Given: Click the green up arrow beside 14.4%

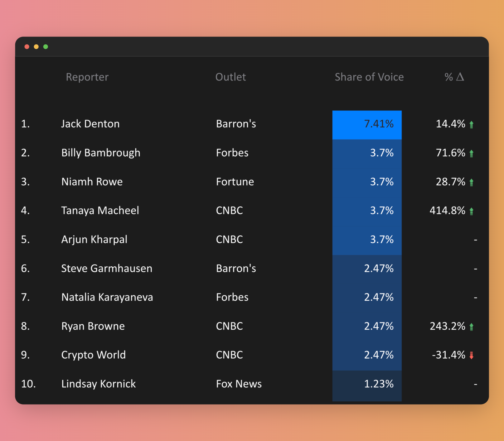Looking at the screenshot, I should (471, 124).
